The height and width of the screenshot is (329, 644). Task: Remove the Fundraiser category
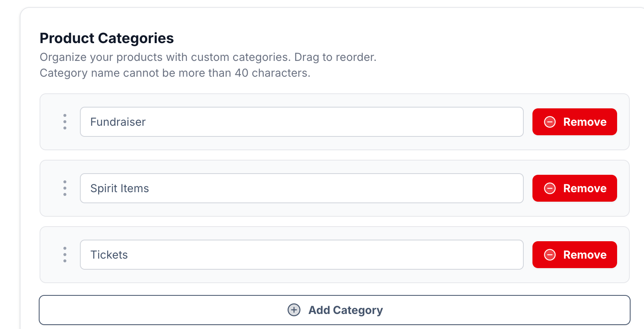tap(574, 122)
